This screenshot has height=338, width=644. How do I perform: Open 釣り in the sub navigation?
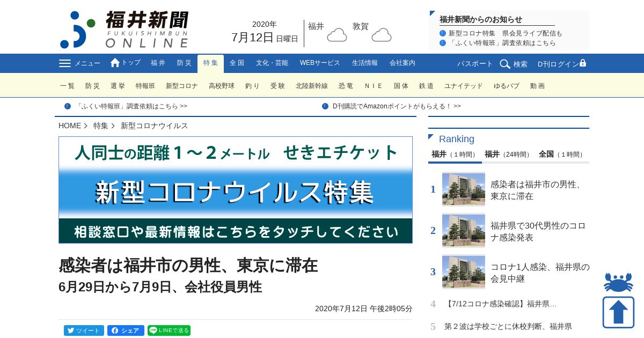(252, 86)
